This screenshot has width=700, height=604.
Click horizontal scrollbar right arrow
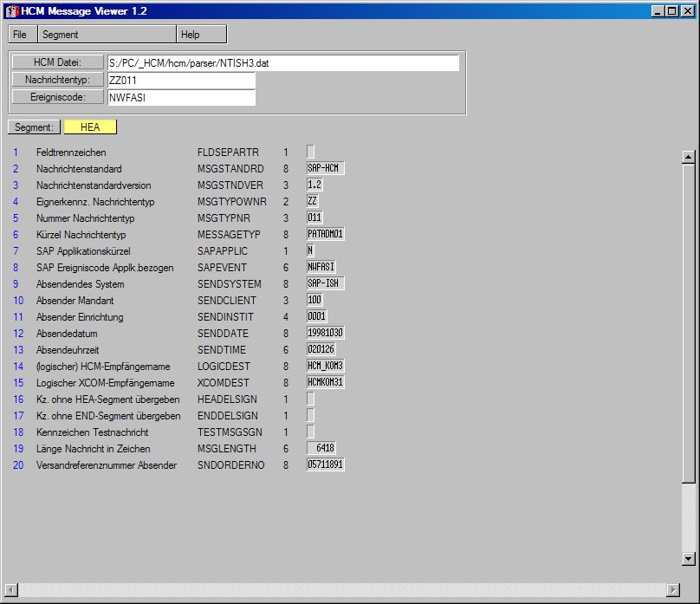(x=673, y=589)
